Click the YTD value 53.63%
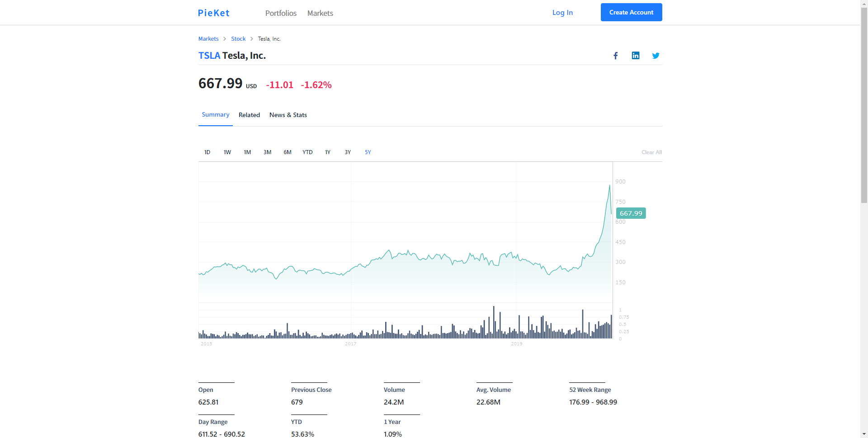 tap(302, 434)
